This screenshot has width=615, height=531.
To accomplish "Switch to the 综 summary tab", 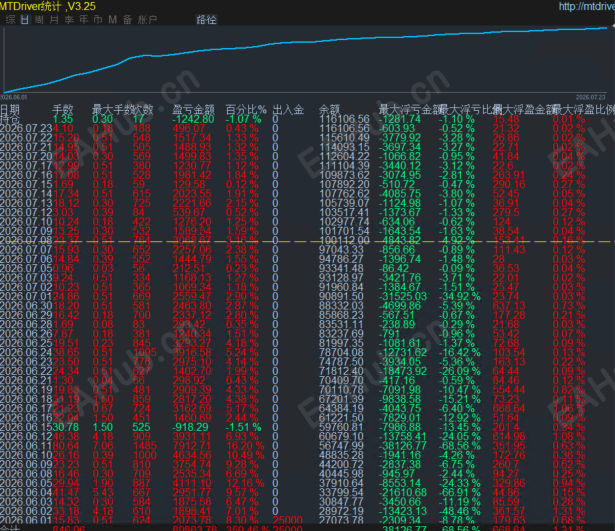I will point(11,20).
